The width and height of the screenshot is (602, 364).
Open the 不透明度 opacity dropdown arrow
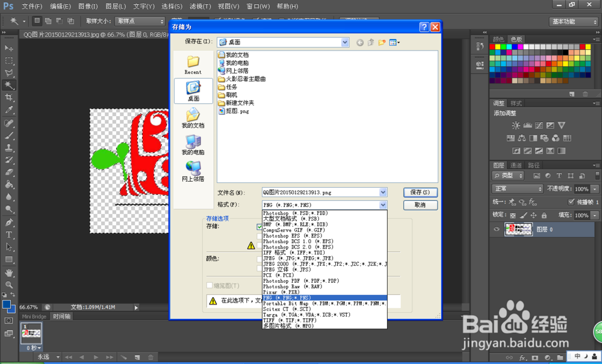point(595,189)
